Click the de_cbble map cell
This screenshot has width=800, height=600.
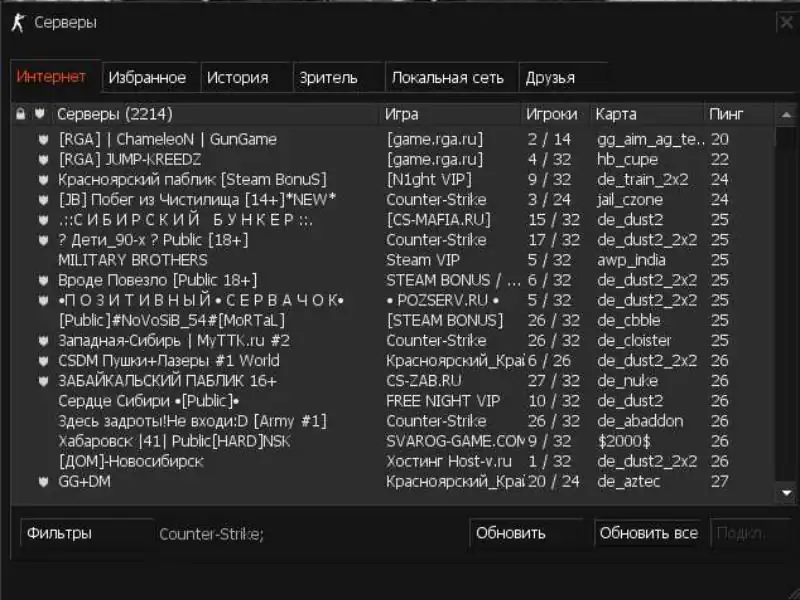(629, 320)
